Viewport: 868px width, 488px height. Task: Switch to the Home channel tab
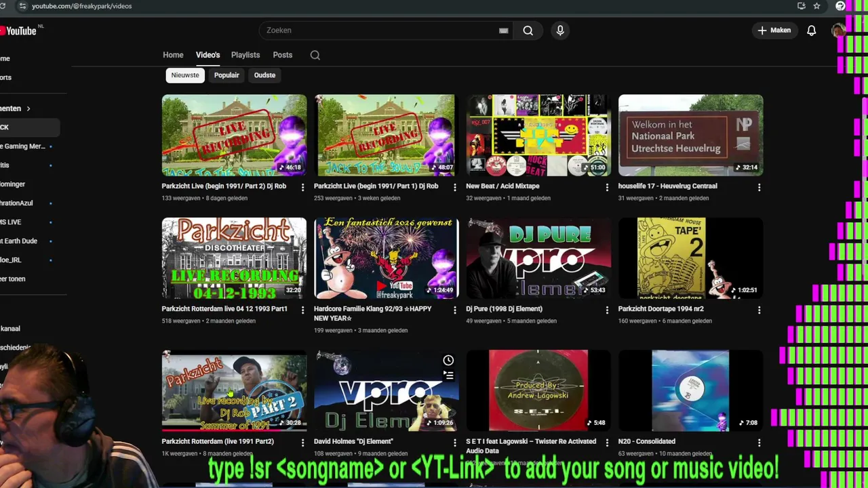(x=173, y=55)
